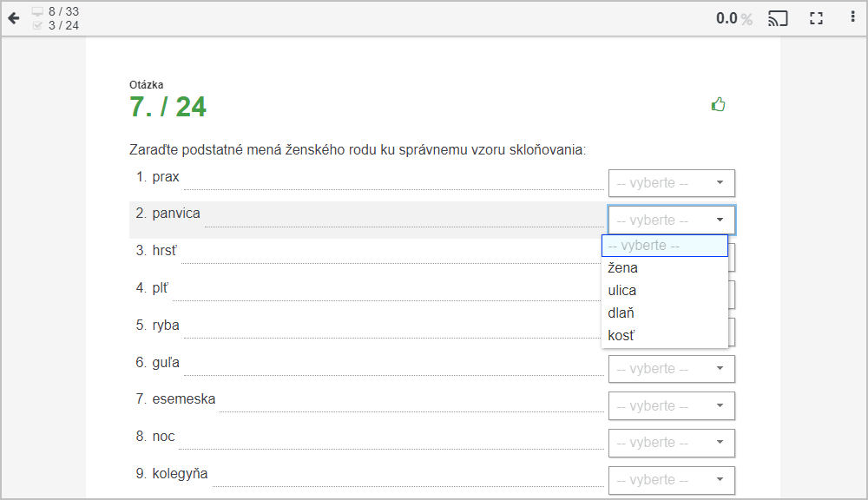
Task: Click the word panvica in row 2
Action: pos(176,214)
